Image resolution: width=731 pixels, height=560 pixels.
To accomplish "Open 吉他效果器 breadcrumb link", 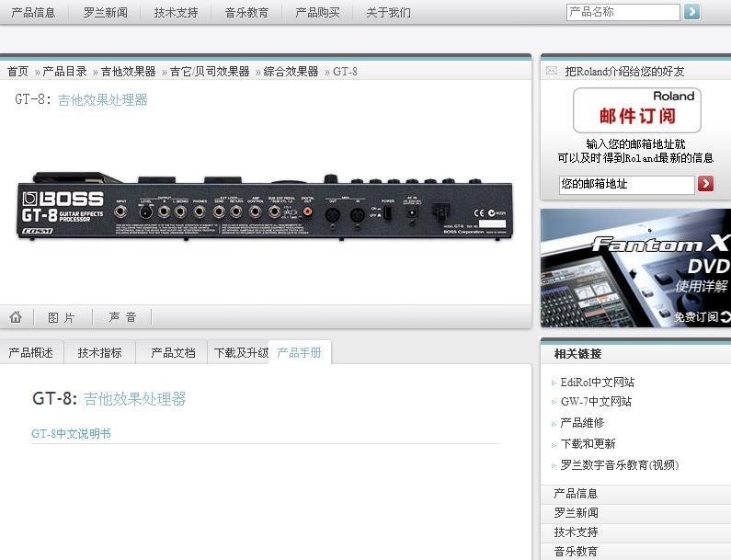I will (x=128, y=72).
